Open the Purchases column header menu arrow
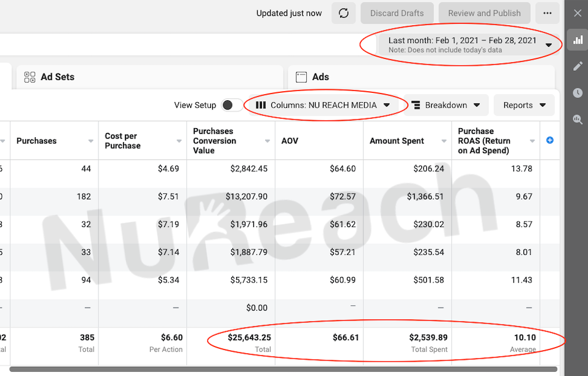Screen dimensions: 588x376 coord(91,142)
